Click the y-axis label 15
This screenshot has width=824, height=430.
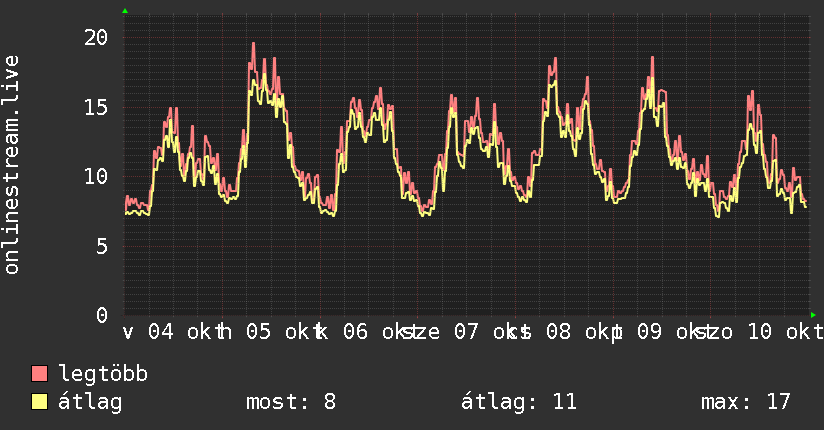click(x=96, y=107)
